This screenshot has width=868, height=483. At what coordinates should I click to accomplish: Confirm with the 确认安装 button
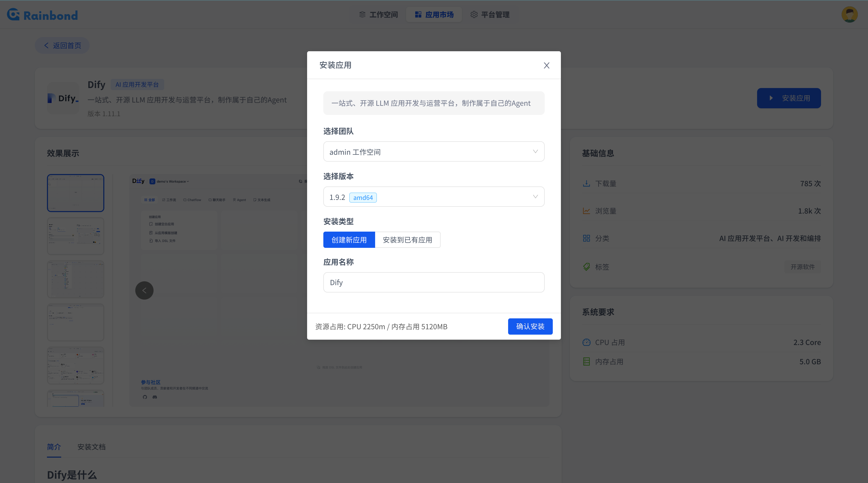(530, 326)
